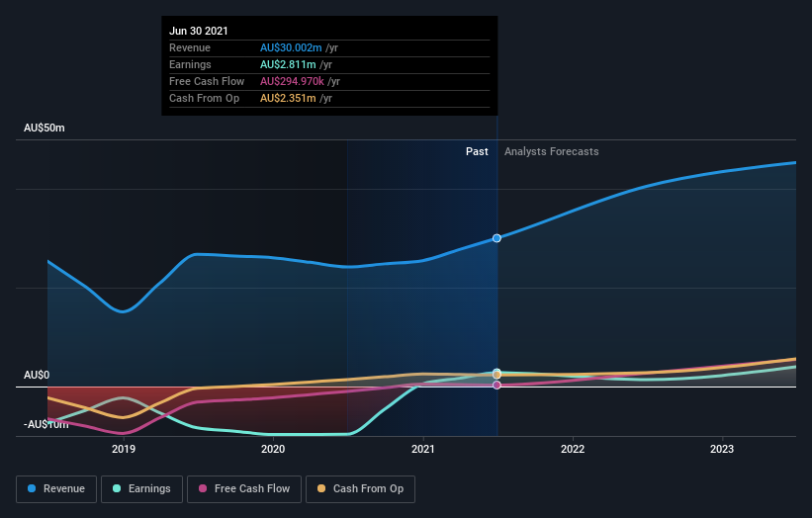
Task: Click the orange Cash From Op data point
Action: click(x=496, y=375)
